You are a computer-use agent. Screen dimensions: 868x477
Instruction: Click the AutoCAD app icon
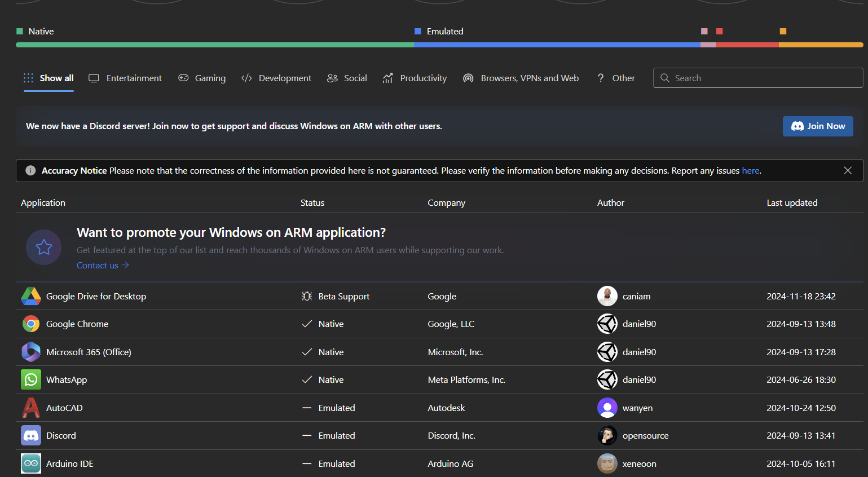31,408
